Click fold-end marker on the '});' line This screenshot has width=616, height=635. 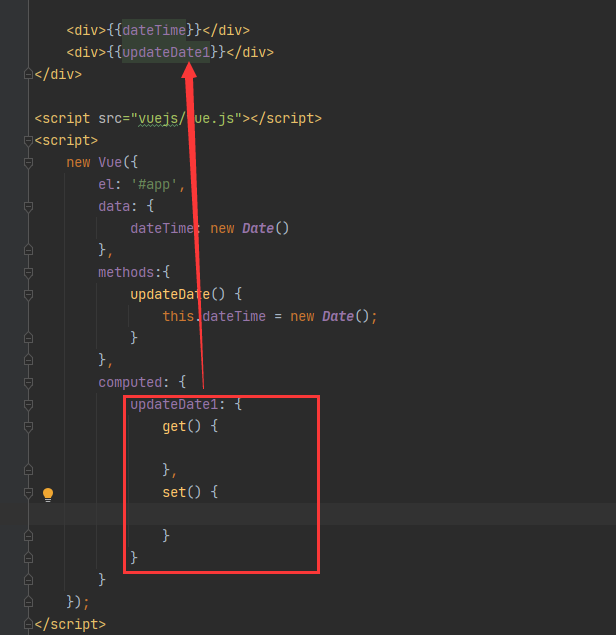tap(28, 602)
